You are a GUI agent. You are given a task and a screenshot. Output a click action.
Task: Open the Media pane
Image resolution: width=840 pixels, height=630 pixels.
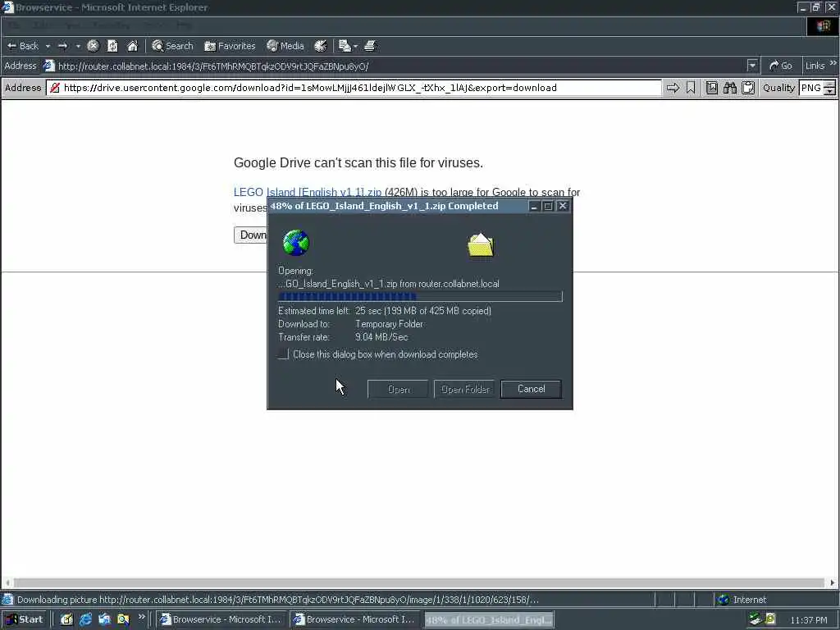285,46
